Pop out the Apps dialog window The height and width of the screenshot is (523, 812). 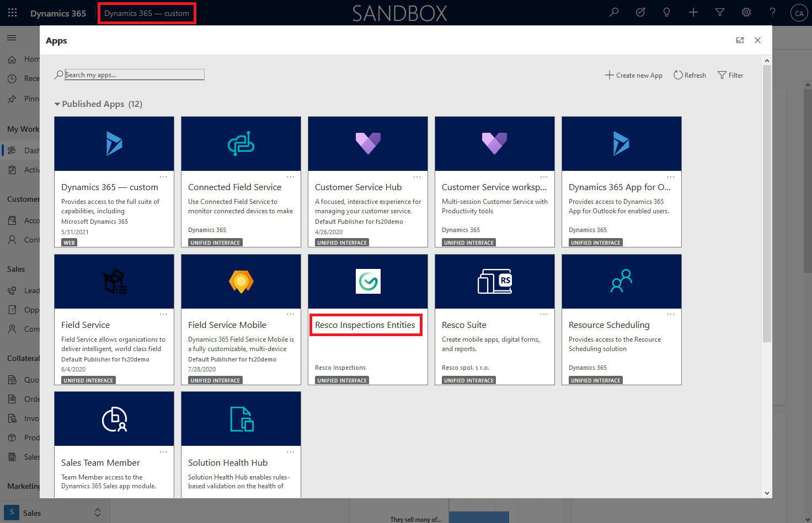(x=740, y=40)
